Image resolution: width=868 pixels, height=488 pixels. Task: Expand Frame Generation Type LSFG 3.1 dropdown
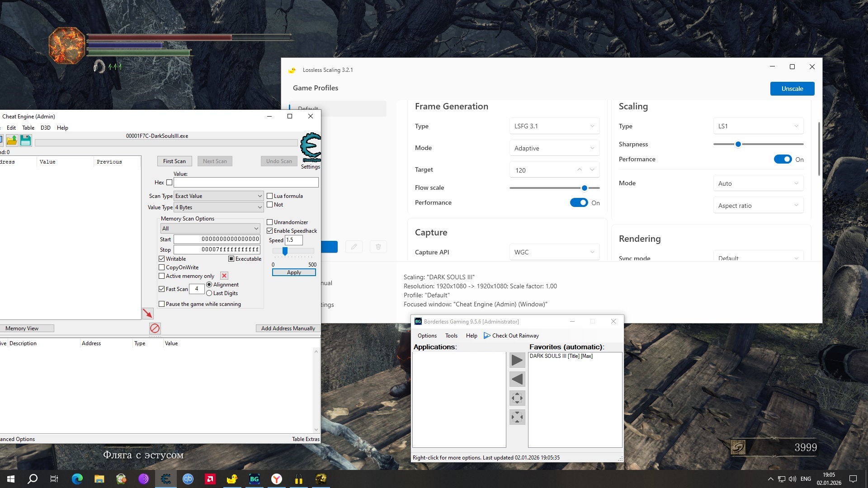554,126
